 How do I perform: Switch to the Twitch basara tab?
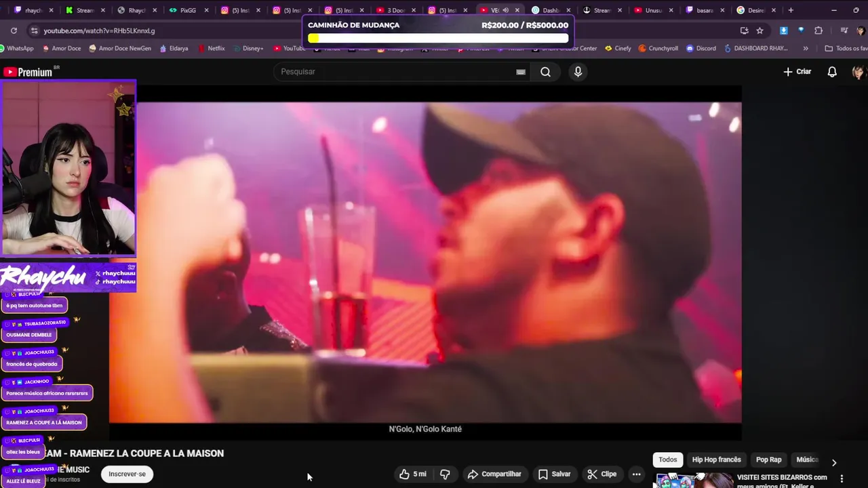click(x=704, y=10)
